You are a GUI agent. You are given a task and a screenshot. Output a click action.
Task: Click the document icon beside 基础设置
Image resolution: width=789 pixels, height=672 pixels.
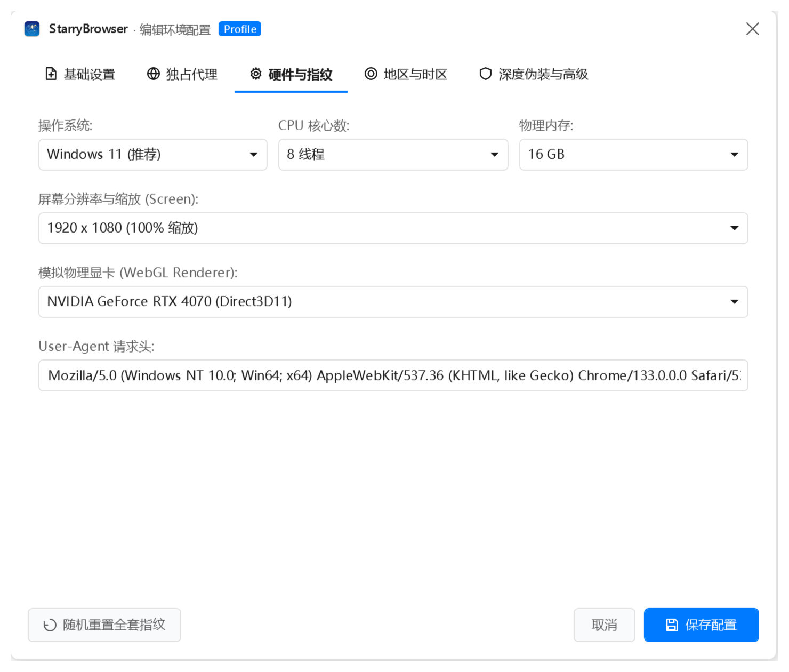coord(51,74)
